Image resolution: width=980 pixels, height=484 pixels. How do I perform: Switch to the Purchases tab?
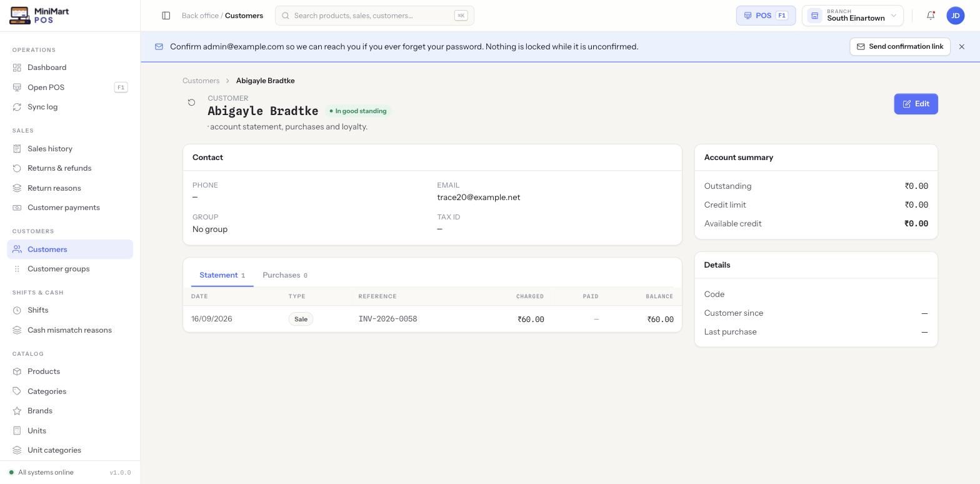[x=284, y=275]
